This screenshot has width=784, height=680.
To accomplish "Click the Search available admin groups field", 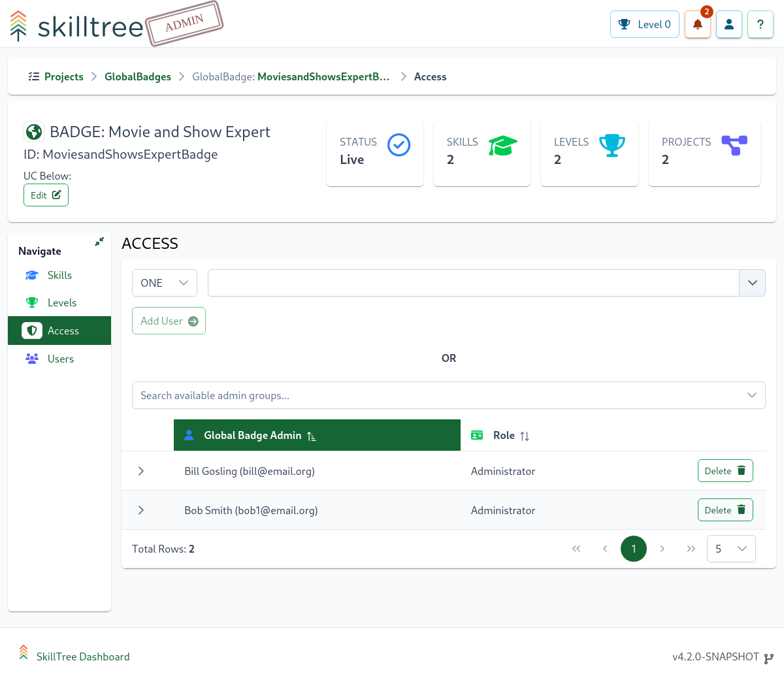I will [438, 396].
